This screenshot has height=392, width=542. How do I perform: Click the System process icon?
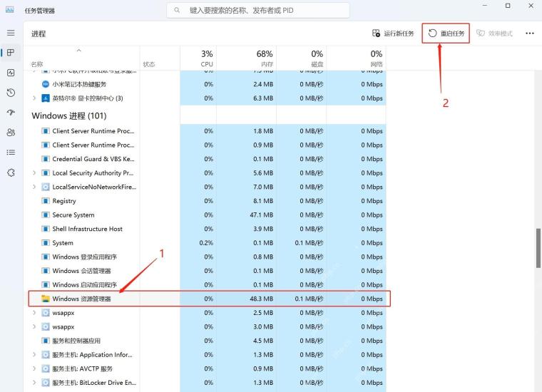tap(45, 243)
